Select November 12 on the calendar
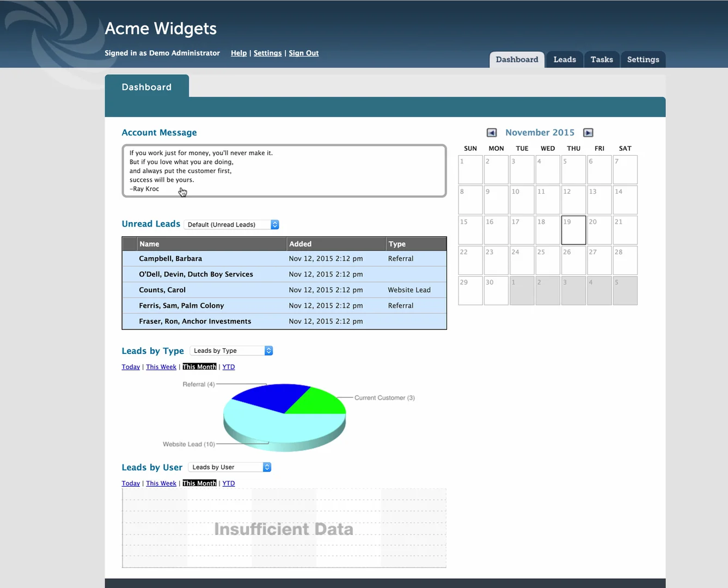The width and height of the screenshot is (728, 588). (x=573, y=200)
